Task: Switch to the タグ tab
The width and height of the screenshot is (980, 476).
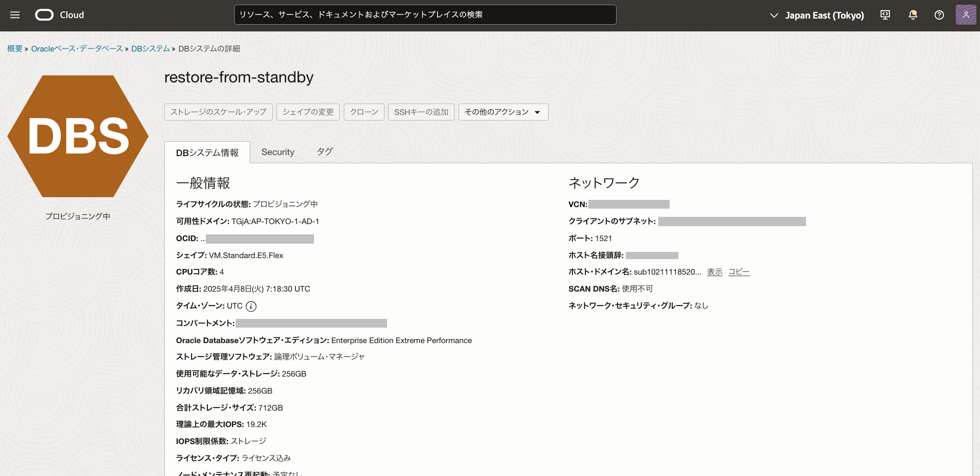Action: (x=325, y=152)
